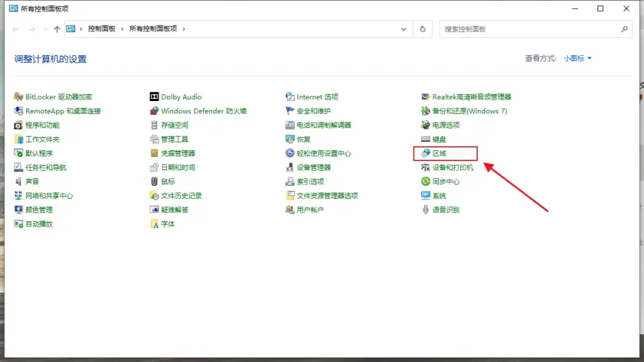Open the recent locations dropdown arrow
Image resolution: width=644 pixels, height=362 pixels.
[45, 29]
